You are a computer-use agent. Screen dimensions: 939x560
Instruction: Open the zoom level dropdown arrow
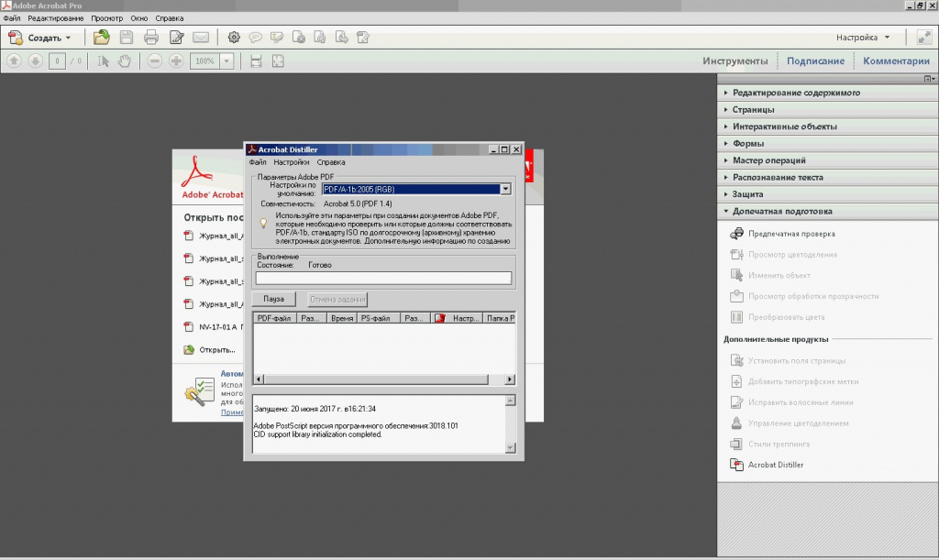pos(226,61)
